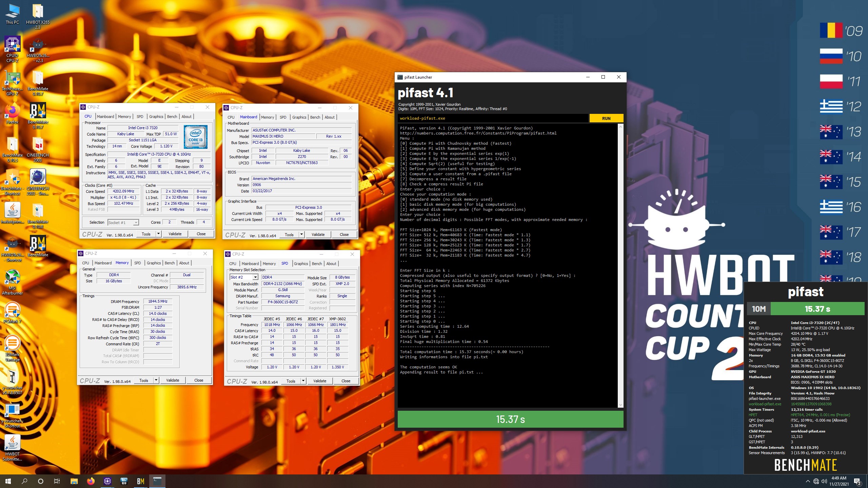Open BenchMate 0.10.8 folder icon
Viewport: 868px width, 488px height.
pyautogui.click(x=38, y=216)
